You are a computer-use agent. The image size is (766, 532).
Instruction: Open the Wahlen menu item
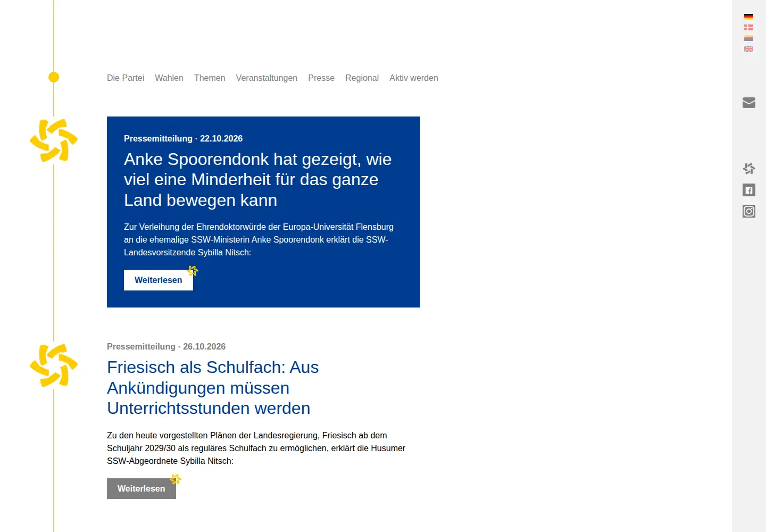point(169,78)
